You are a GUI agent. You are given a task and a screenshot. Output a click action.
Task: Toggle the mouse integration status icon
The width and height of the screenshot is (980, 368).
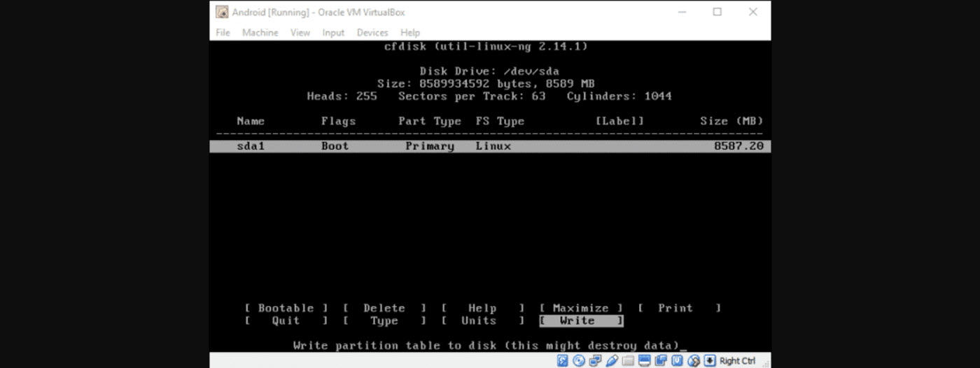click(694, 361)
